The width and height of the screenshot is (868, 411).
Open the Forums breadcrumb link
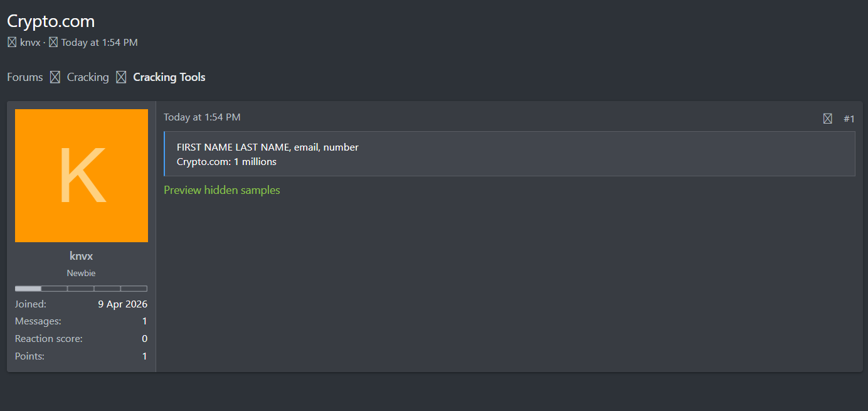tap(25, 77)
